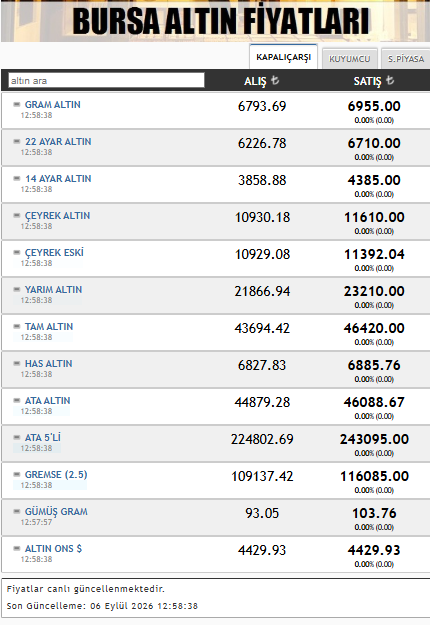
Task: Click the lira icon in SATIŞ header
Action: tap(390, 80)
